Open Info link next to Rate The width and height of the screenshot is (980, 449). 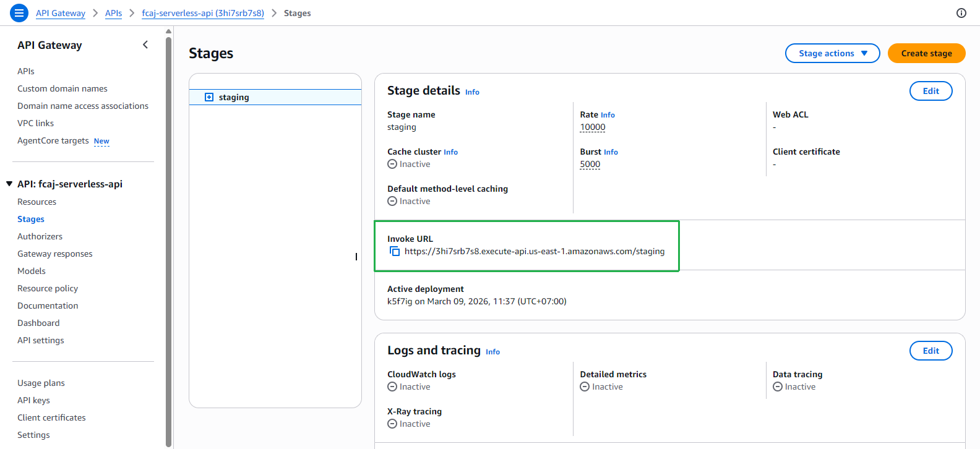point(608,115)
